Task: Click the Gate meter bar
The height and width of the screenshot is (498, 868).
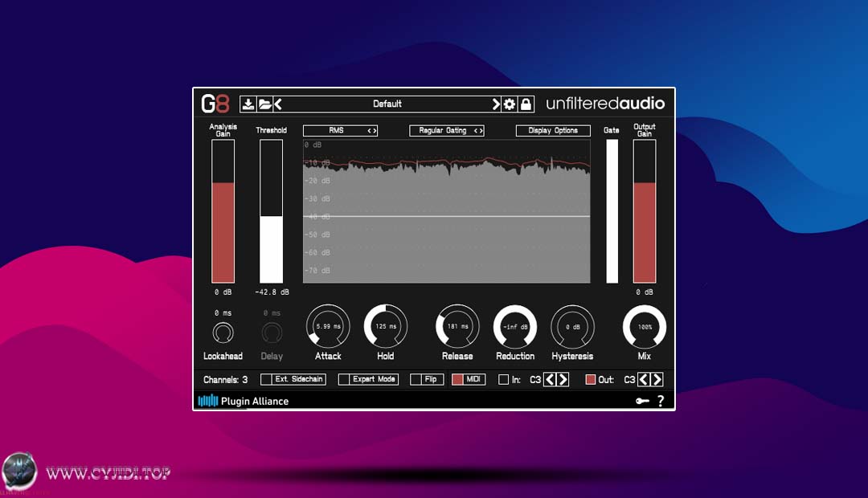Action: pos(612,211)
